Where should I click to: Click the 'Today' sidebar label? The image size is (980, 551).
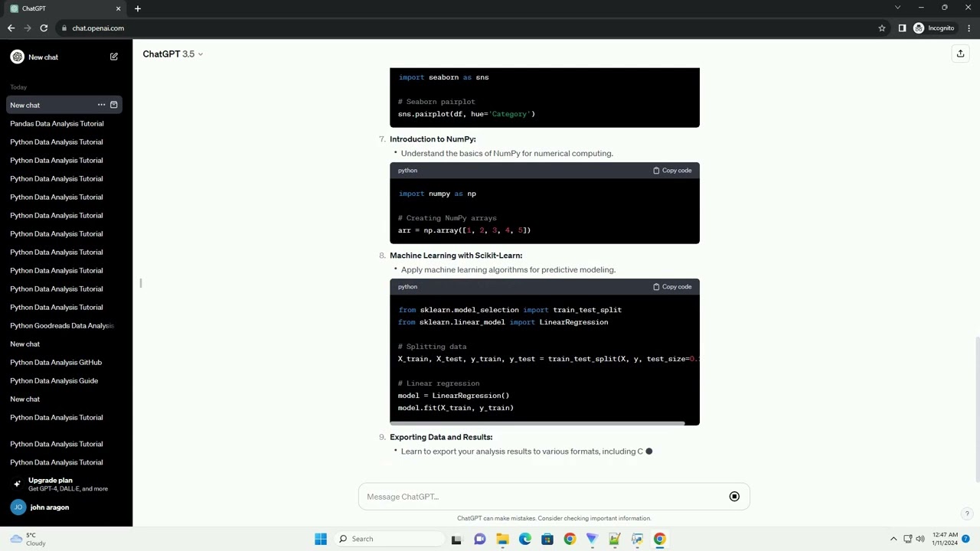(18, 87)
